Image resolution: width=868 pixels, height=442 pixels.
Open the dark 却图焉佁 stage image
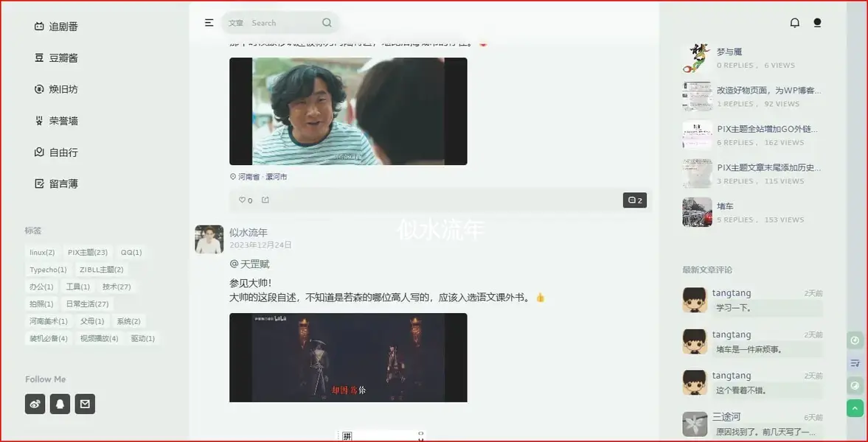pyautogui.click(x=348, y=357)
